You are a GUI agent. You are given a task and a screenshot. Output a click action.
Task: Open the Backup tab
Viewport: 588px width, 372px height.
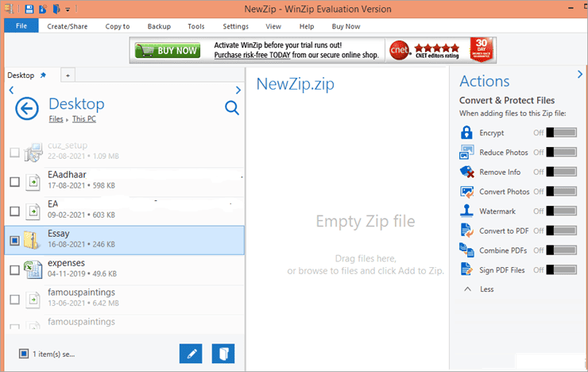(x=159, y=26)
